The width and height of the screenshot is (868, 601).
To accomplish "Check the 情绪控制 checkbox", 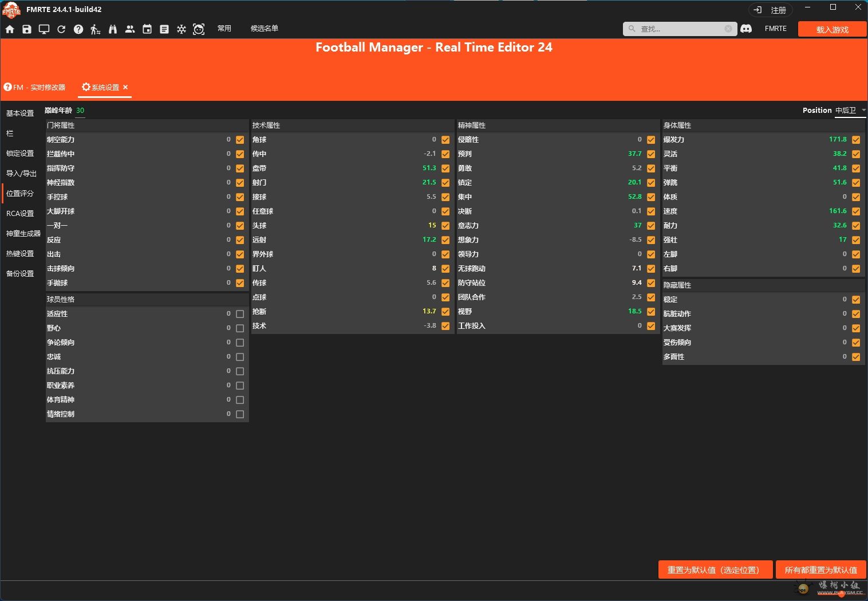I will pos(240,414).
